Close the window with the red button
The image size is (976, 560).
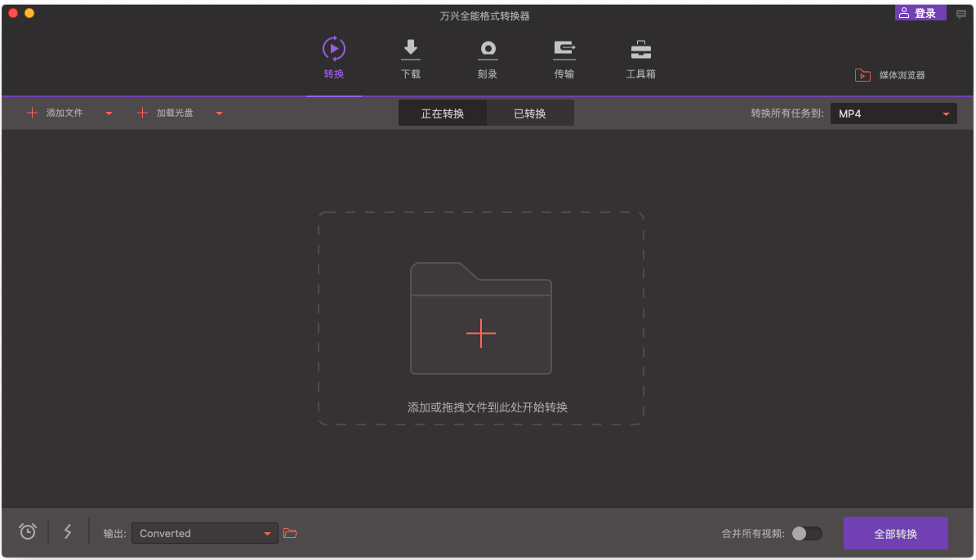(x=13, y=13)
